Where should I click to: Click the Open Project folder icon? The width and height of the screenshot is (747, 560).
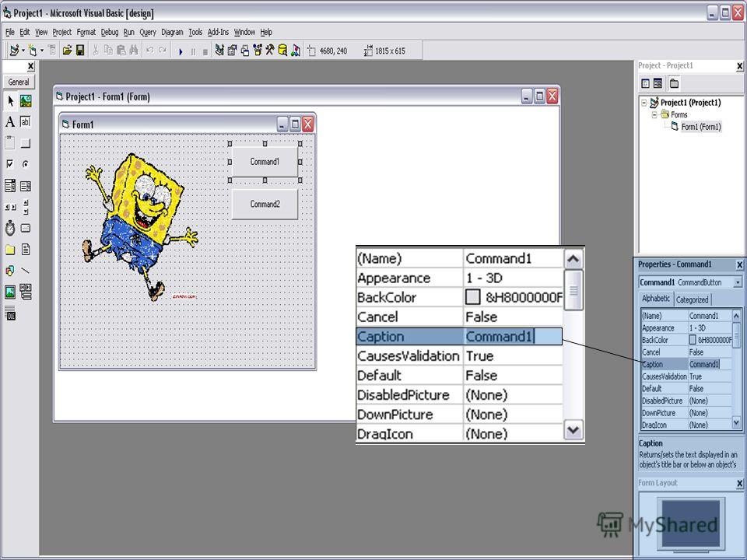[67, 50]
